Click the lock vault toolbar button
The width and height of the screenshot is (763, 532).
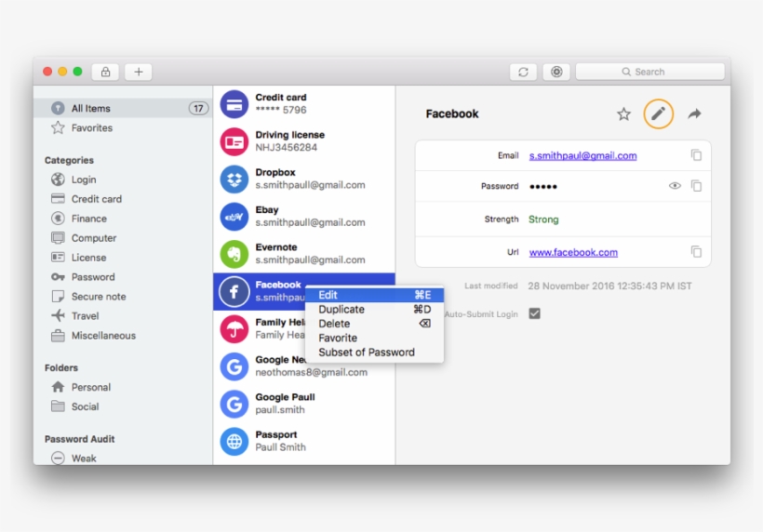[x=105, y=72]
